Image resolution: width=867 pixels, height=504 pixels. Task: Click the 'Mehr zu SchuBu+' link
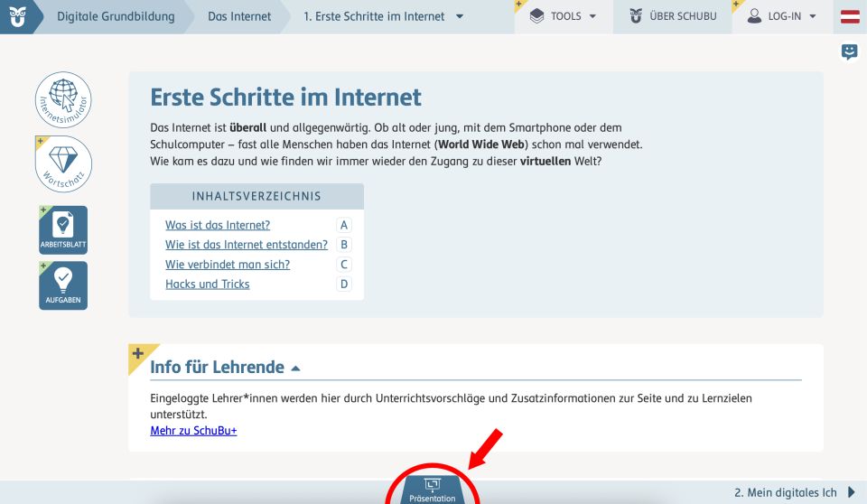(x=193, y=431)
